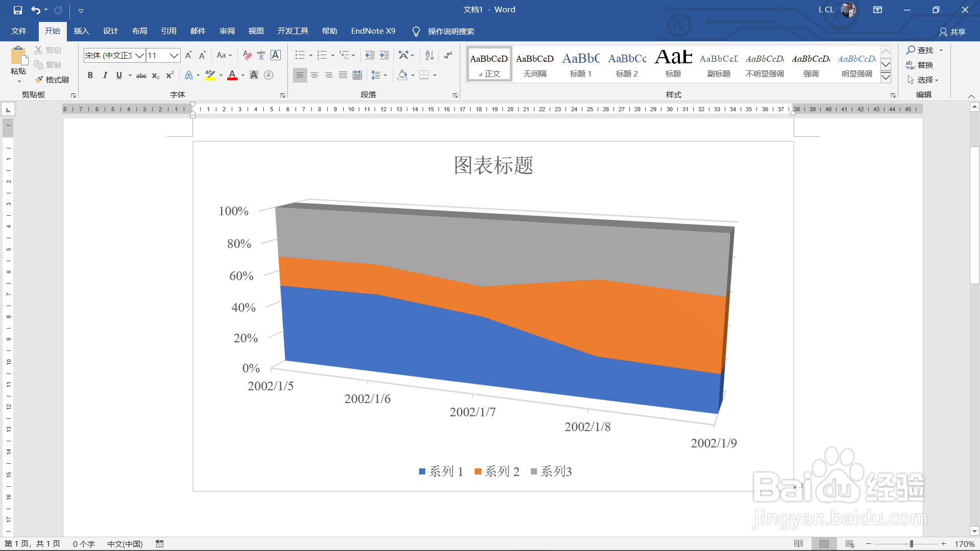Click the Justify alignment icon
This screenshot has width=980, height=551.
[343, 75]
